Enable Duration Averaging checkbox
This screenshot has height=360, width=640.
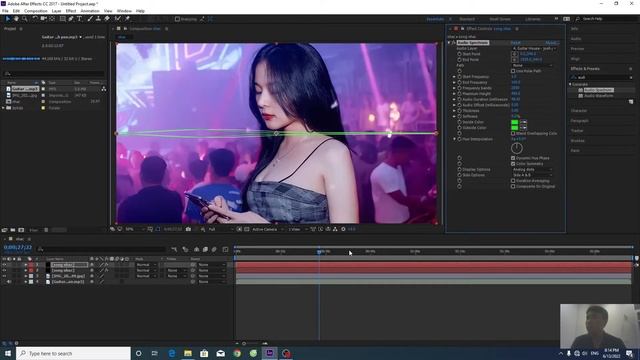[513, 181]
